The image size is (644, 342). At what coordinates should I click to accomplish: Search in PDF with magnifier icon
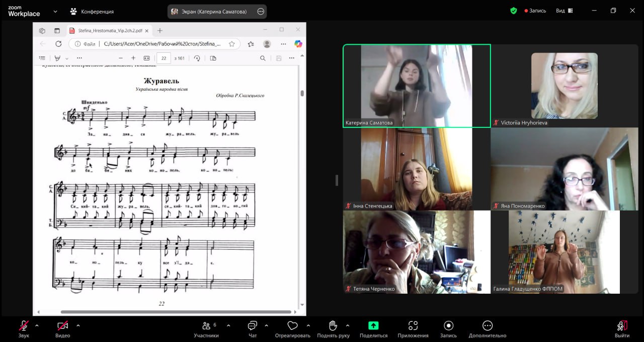click(263, 58)
